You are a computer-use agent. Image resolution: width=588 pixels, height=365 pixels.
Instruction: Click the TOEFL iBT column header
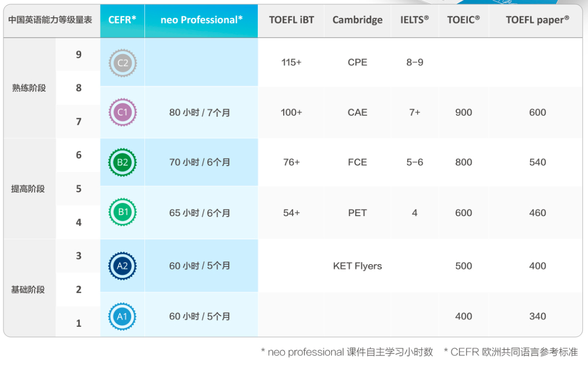291,20
